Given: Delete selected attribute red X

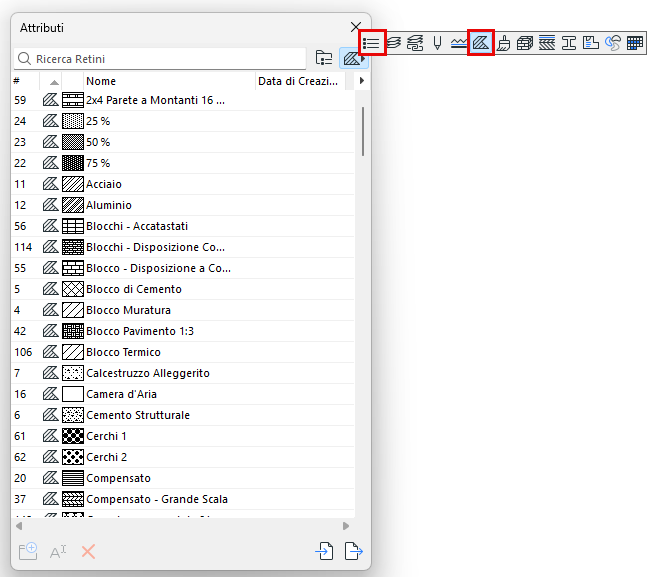Looking at the screenshot, I should coord(88,551).
